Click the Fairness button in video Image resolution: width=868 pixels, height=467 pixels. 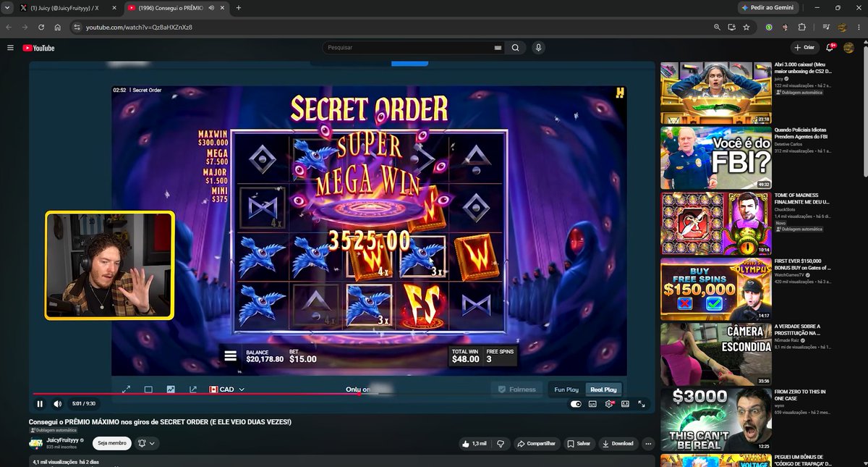click(516, 390)
